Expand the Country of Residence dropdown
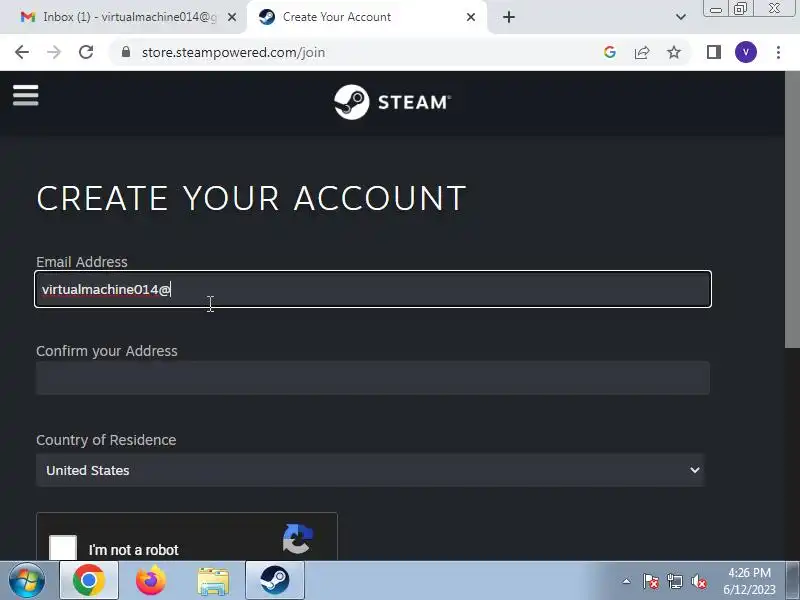The image size is (800, 600). point(370,470)
